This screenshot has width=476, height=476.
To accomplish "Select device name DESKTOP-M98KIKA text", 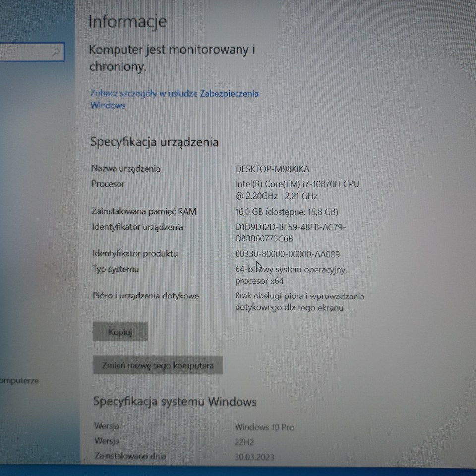I will pos(272,169).
